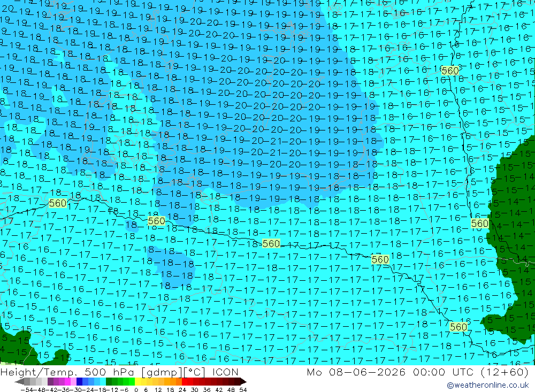Select the 'Height/Temp. 500 hPa' chart title
This screenshot has height=392, width=535.
(68, 372)
